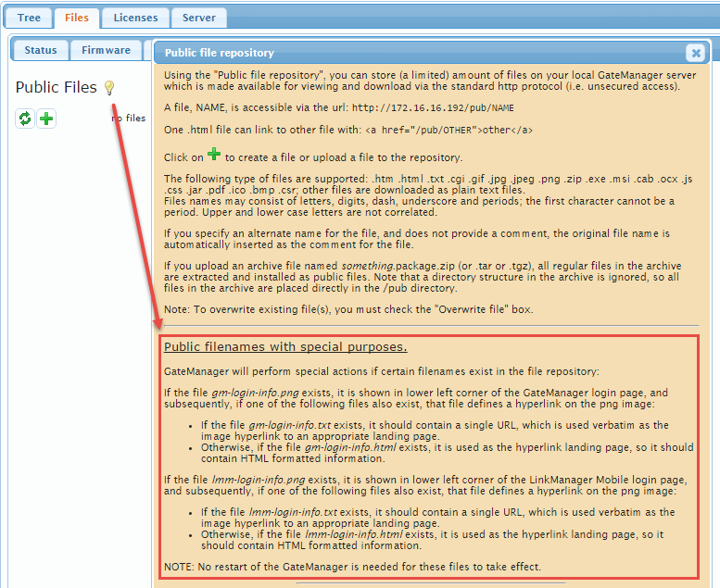Switch to the Status sub-tab
Screen dimensions: 720x588
coord(41,50)
